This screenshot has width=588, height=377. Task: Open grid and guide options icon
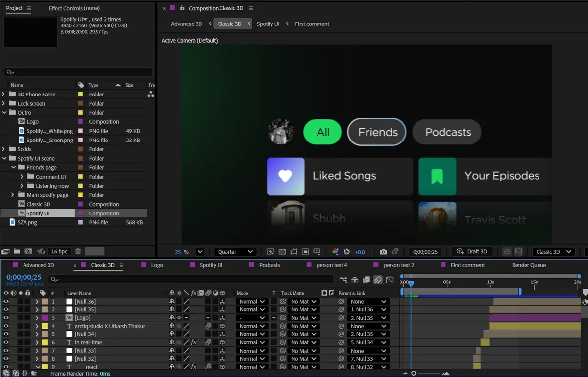pos(317,252)
